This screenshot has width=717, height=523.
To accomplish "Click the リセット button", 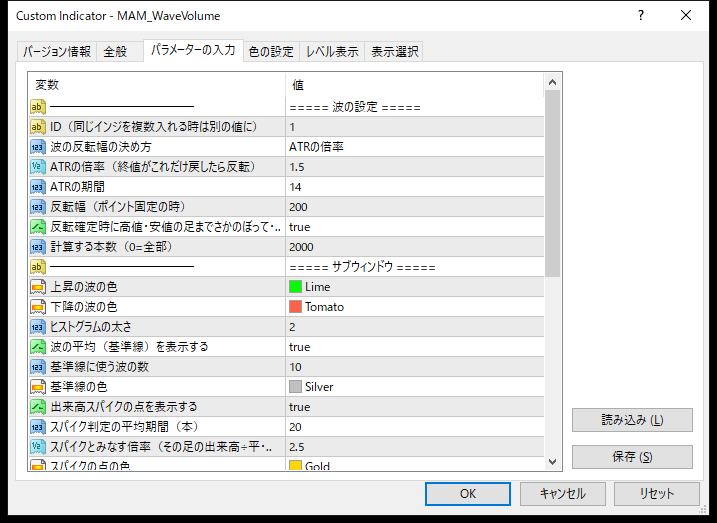I will coord(657,494).
